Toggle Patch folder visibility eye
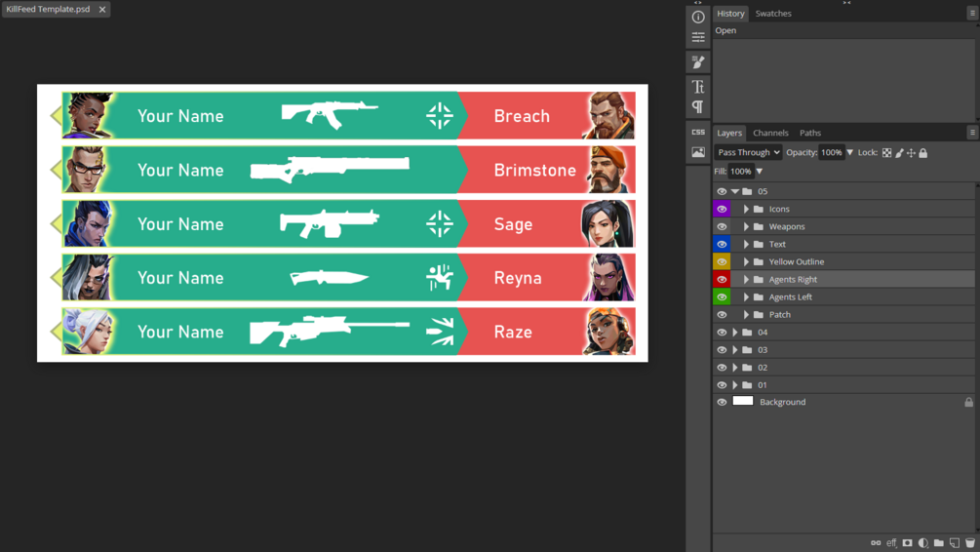This screenshot has width=980, height=552. [x=722, y=314]
